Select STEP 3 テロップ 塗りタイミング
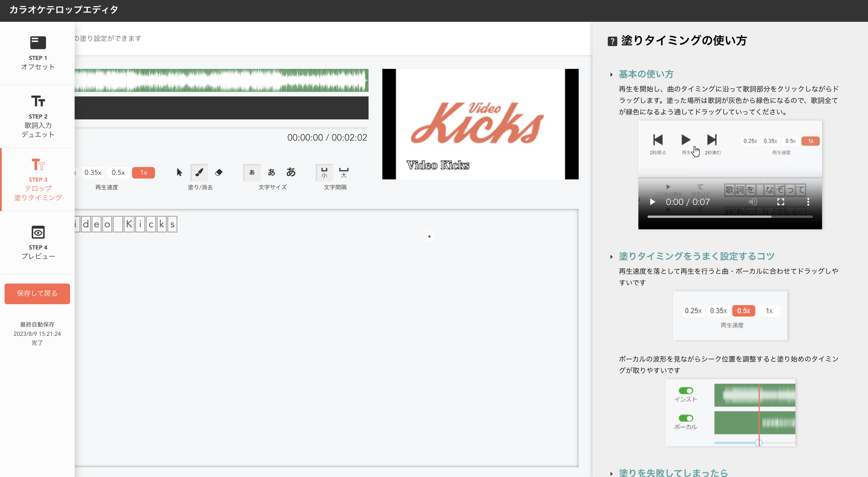This screenshot has width=868, height=477. point(37,179)
